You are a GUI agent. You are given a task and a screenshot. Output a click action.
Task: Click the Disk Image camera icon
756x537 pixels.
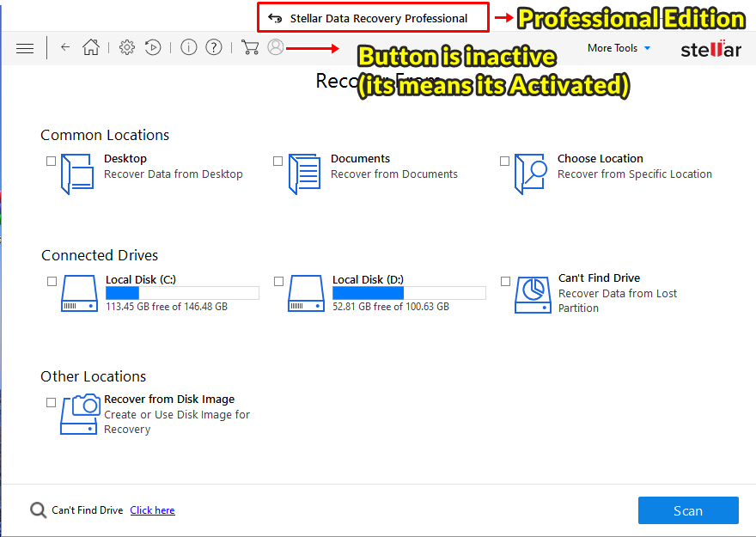pyautogui.click(x=80, y=414)
